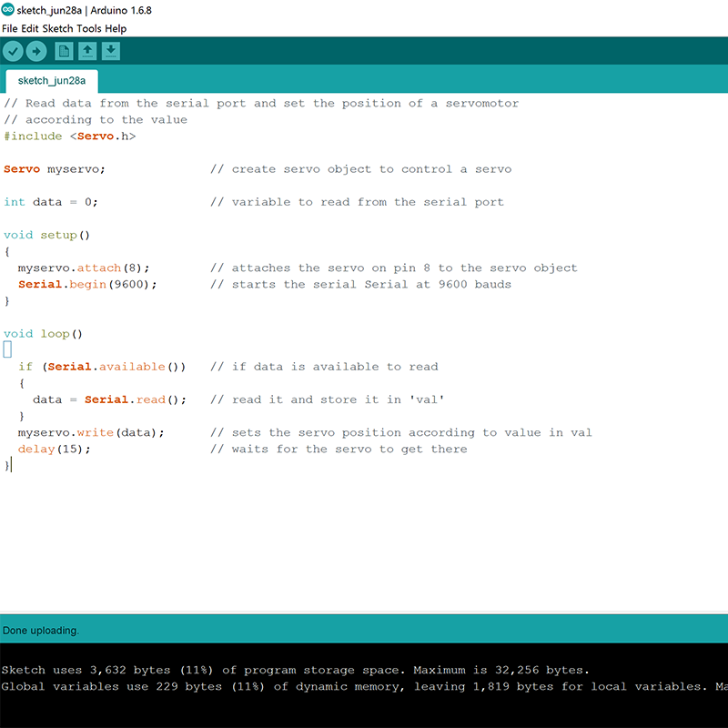Click the 'according to the value' comment line
728x728 pixels.
(x=96, y=120)
